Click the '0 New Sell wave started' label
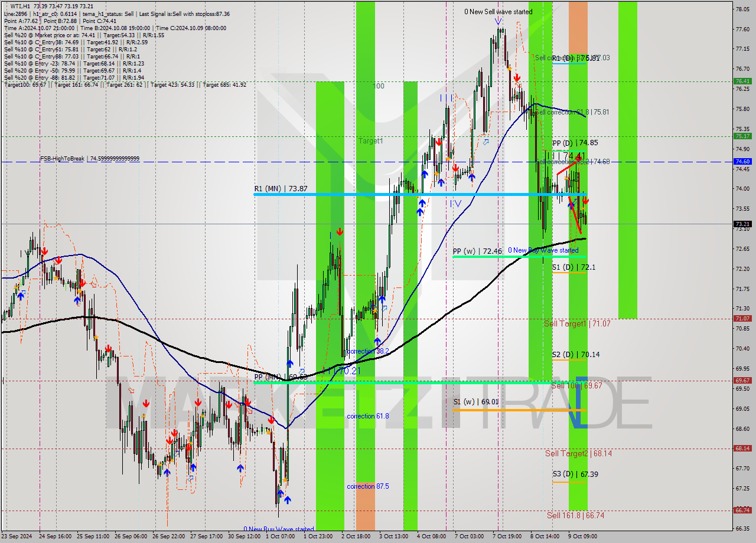This screenshot has width=756, height=543. 498,12
